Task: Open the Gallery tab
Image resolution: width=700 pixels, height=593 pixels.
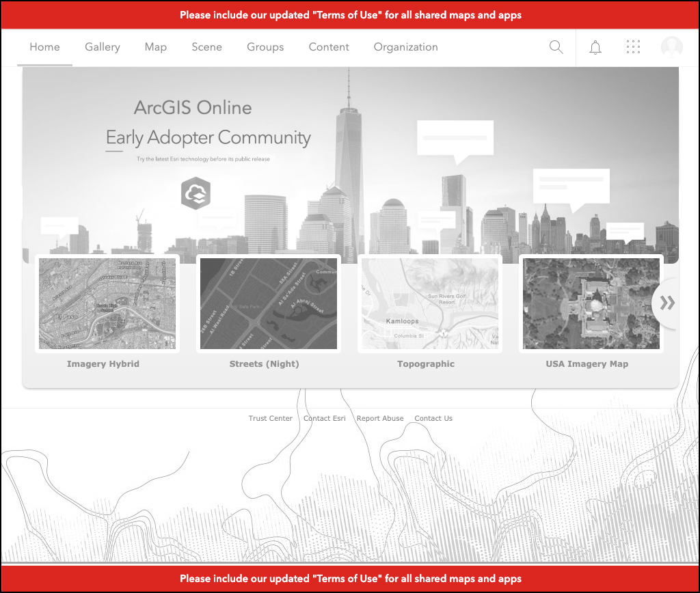Action: (x=103, y=47)
